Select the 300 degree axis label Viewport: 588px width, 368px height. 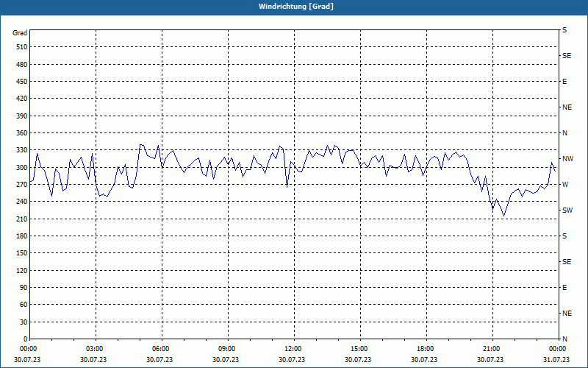[x=21, y=168]
